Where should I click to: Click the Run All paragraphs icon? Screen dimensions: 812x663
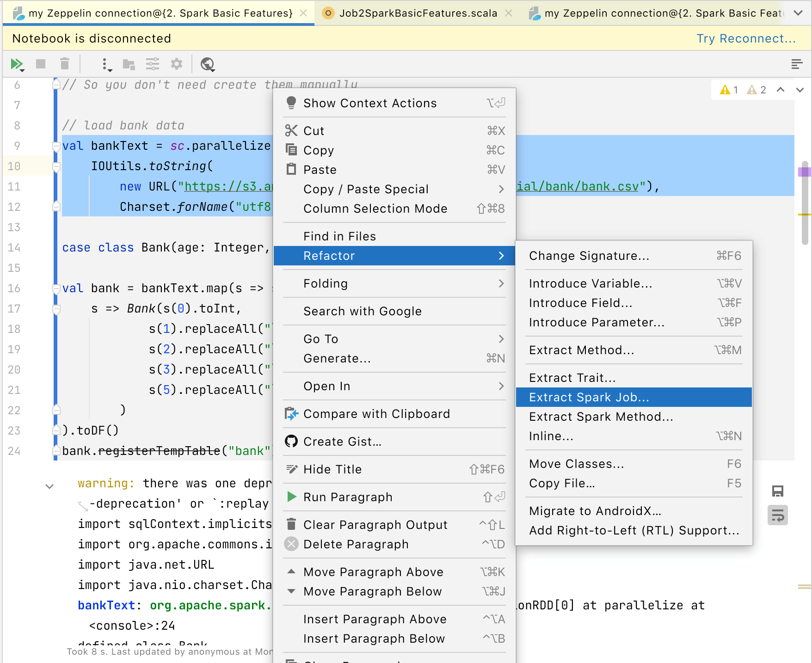click(x=17, y=64)
